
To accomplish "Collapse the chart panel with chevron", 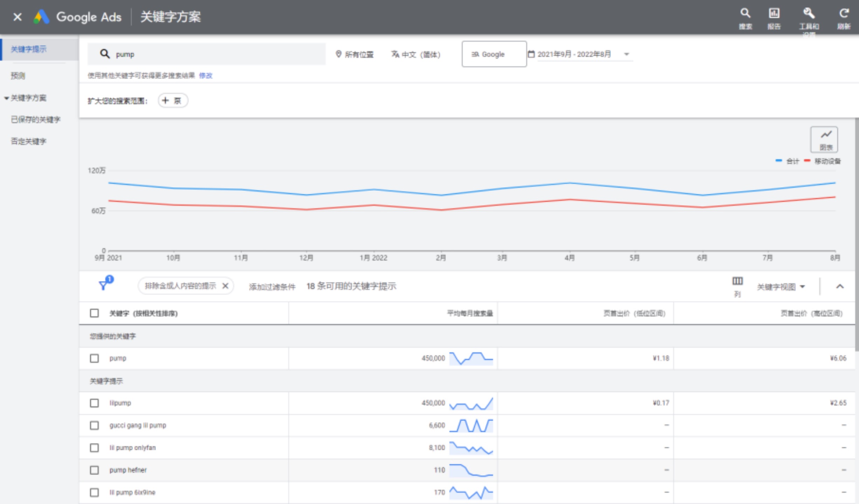I will pyautogui.click(x=840, y=286).
